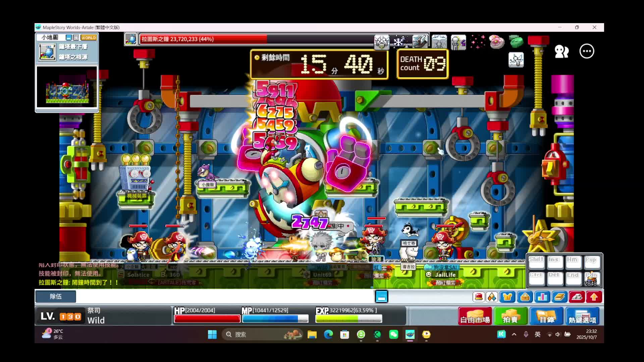Click the red up-arrow icon

tap(594, 297)
